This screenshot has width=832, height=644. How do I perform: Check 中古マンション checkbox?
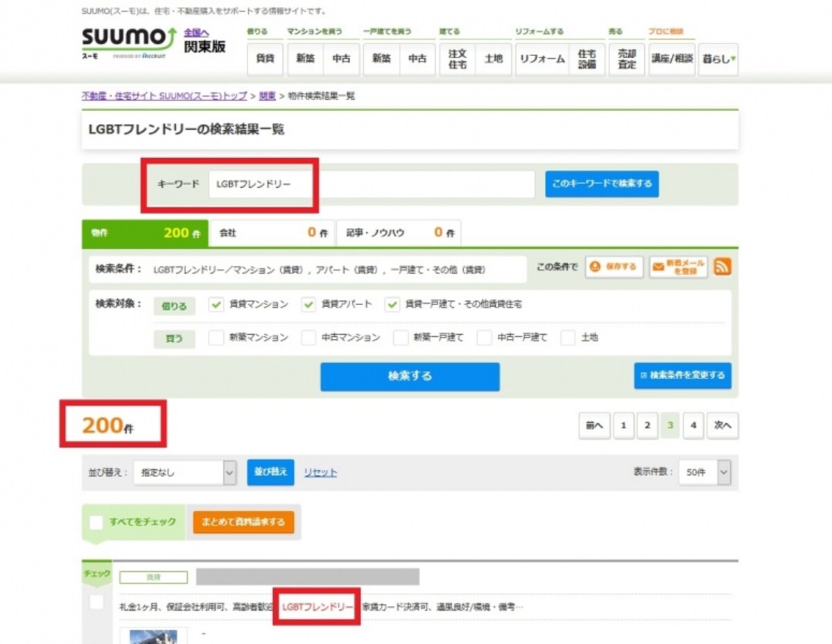(x=309, y=338)
